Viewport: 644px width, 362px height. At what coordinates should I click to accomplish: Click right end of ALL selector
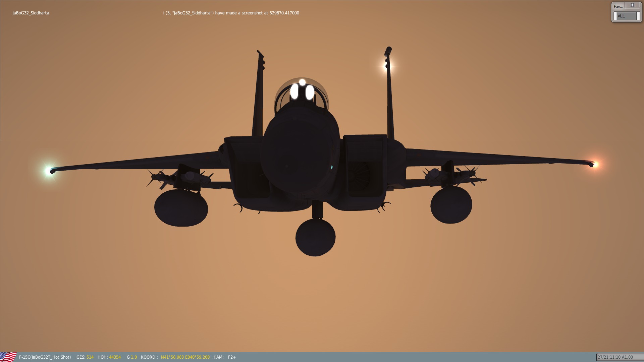638,16
